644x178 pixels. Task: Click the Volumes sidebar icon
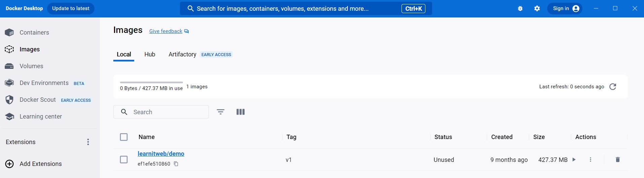(9, 66)
